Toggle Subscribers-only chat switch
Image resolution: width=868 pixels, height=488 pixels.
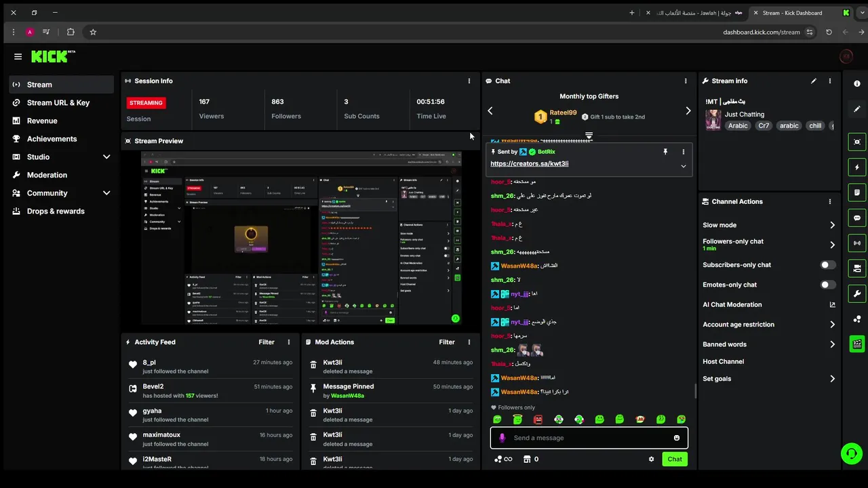coord(828,265)
